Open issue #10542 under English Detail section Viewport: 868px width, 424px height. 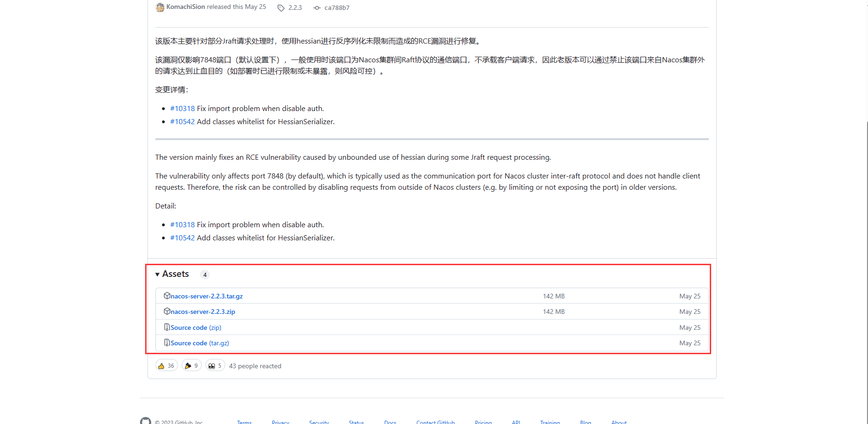182,238
